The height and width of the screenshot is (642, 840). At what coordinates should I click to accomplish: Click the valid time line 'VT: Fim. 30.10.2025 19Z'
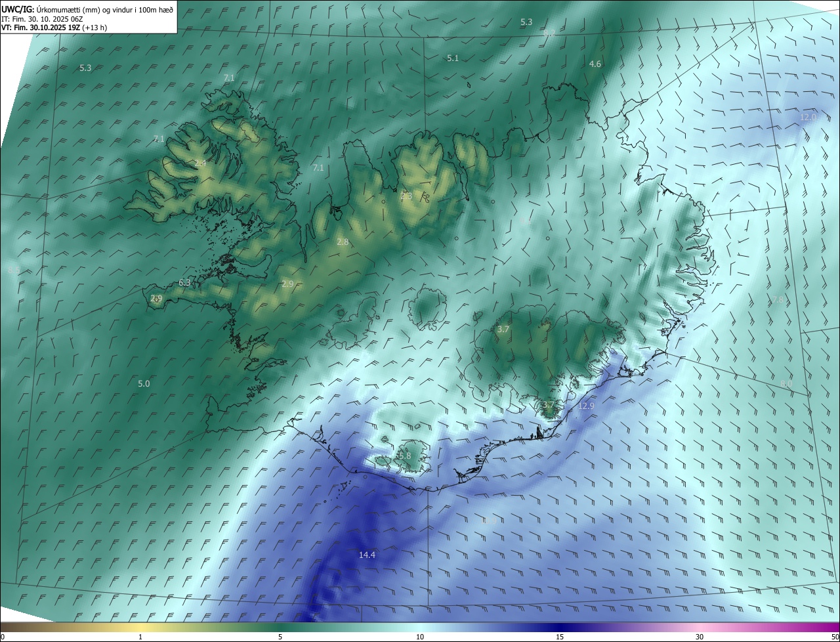[42, 28]
